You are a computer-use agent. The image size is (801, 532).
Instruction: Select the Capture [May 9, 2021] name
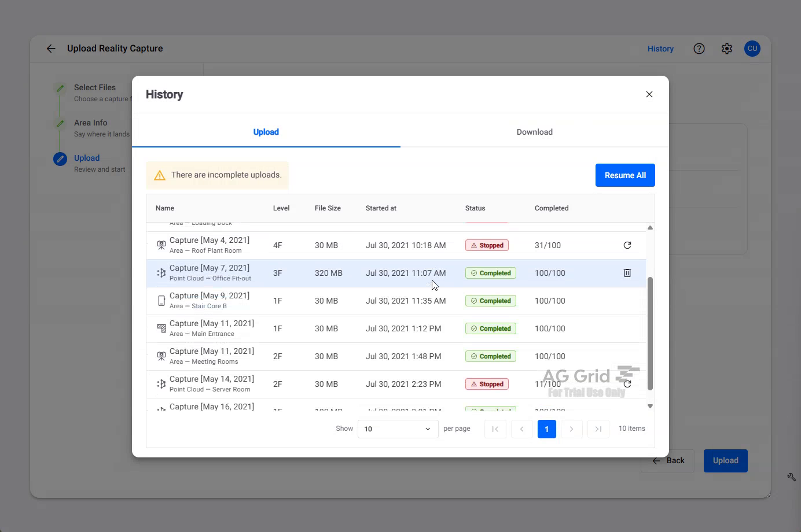[210, 295]
